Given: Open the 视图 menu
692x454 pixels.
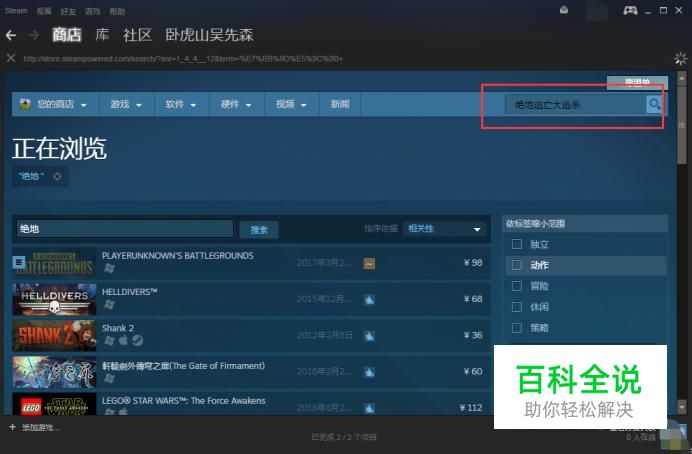Looking at the screenshot, I should [44, 11].
